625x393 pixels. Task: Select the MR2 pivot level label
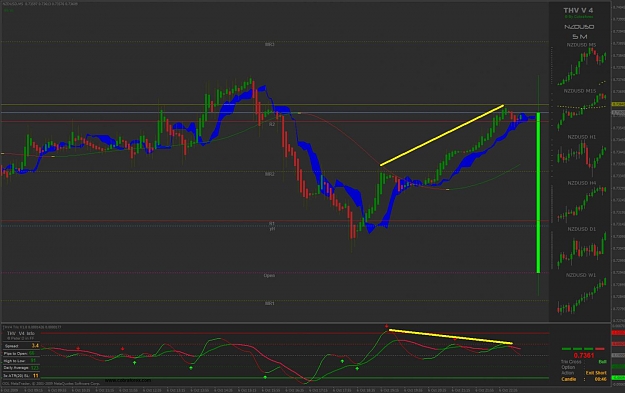point(270,174)
